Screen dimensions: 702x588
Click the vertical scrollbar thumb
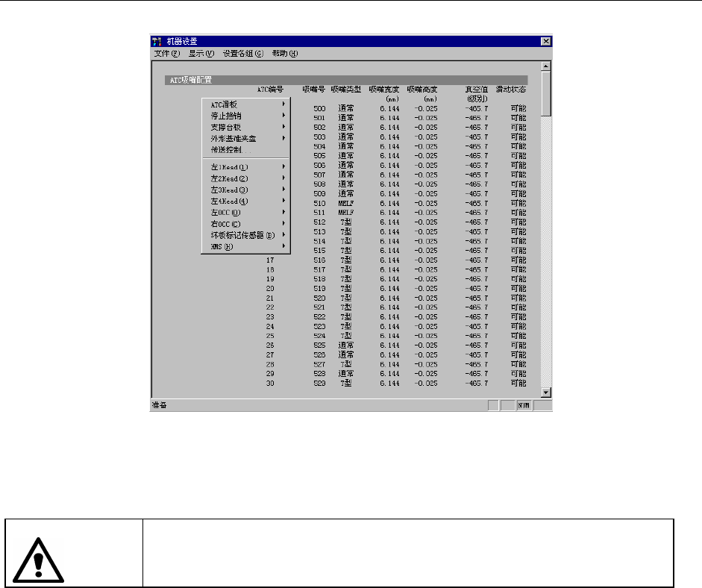coord(546,93)
